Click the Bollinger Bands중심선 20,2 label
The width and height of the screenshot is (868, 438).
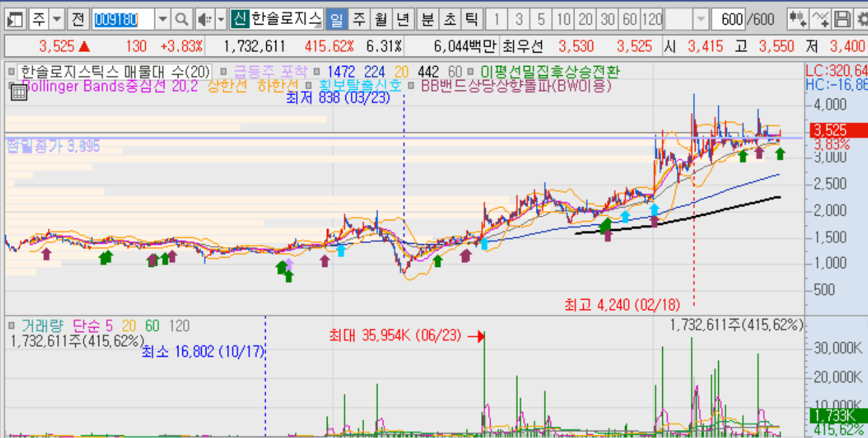[109, 85]
